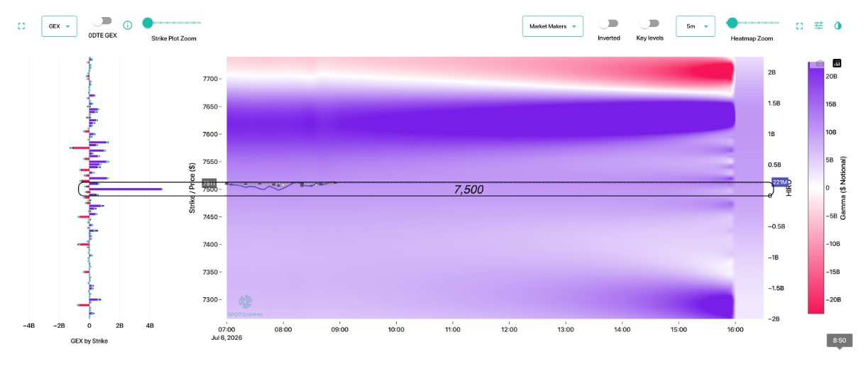Open the GEX metric dropdown

59,26
